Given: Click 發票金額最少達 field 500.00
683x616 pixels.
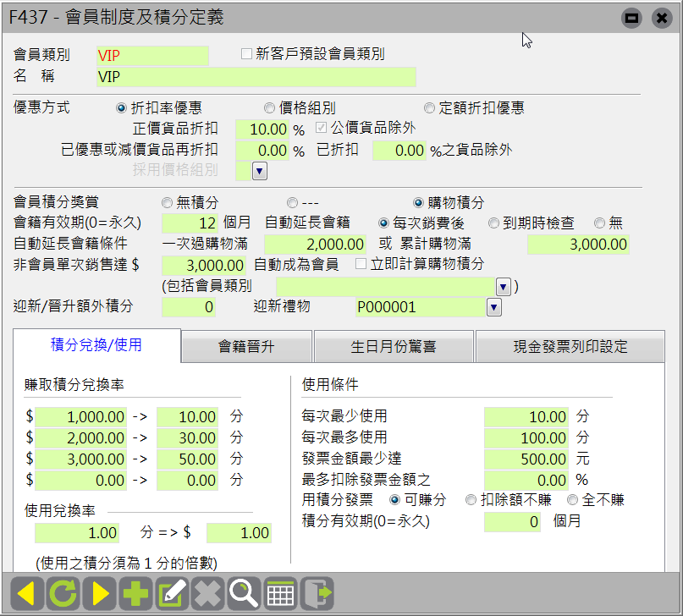Looking at the screenshot, I should [x=526, y=459].
